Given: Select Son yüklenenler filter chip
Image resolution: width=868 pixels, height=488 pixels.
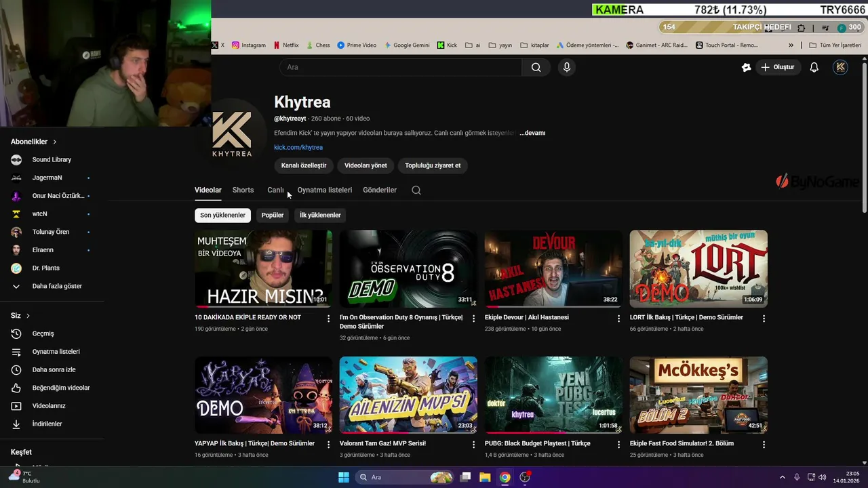Looking at the screenshot, I should coord(222,216).
